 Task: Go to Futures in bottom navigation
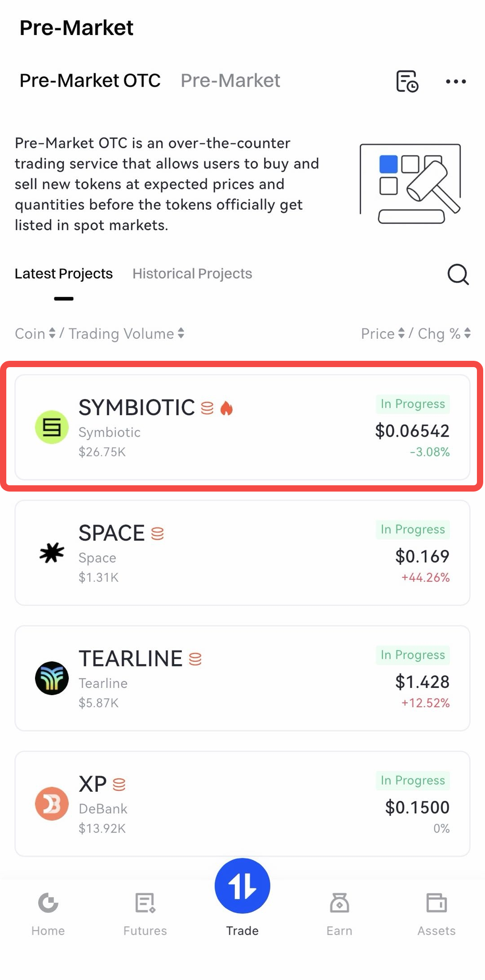tap(145, 913)
